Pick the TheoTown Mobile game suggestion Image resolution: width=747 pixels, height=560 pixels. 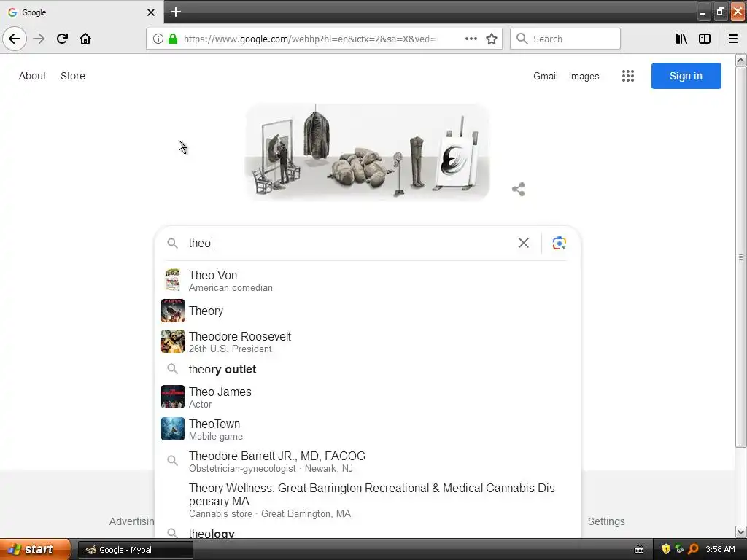(x=368, y=429)
